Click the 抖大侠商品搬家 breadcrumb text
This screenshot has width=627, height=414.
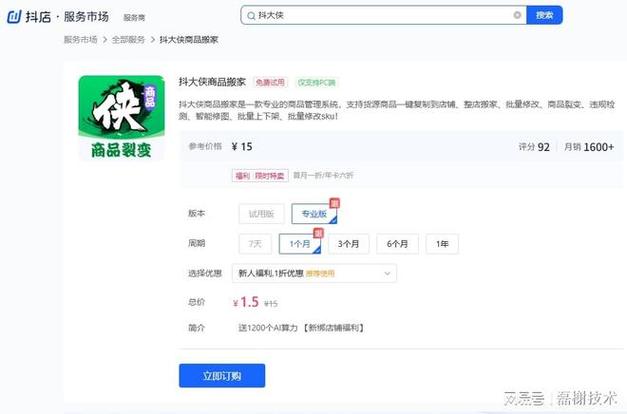click(x=189, y=40)
